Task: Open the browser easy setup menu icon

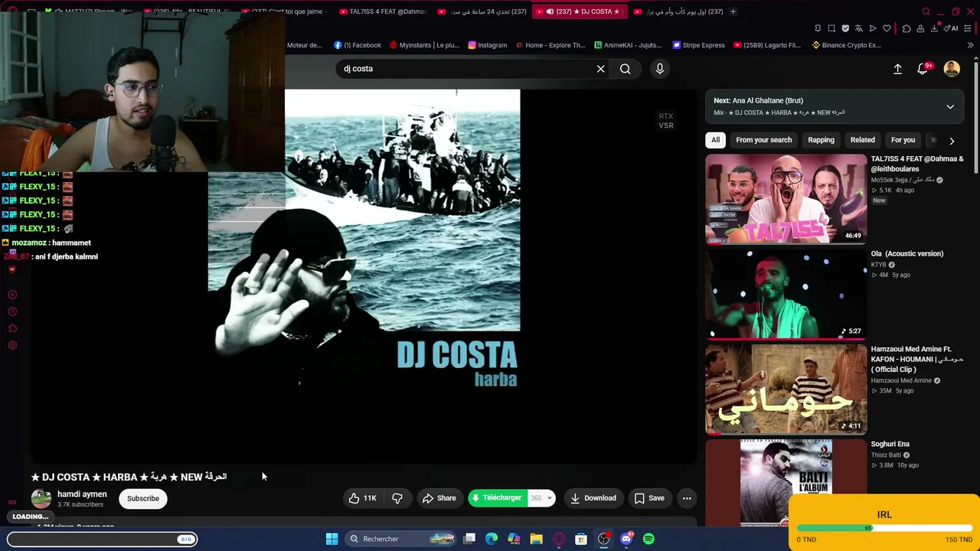Action: coord(968,28)
